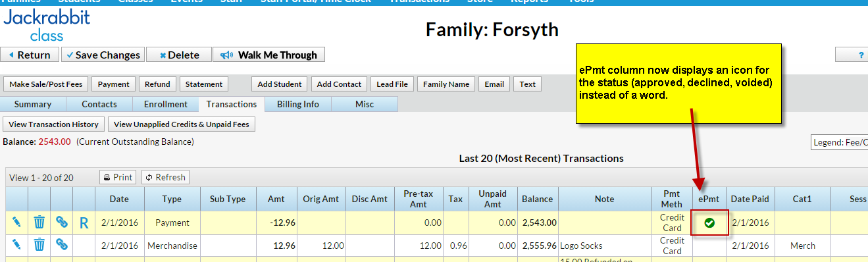Screen dimensions: 868x262
Task: Click the Refund button
Action: tap(157, 84)
